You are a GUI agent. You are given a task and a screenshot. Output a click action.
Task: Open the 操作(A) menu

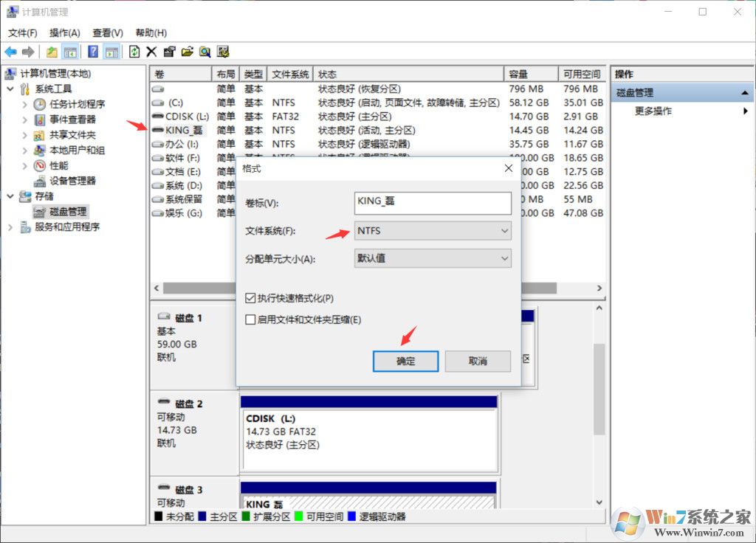[65, 33]
